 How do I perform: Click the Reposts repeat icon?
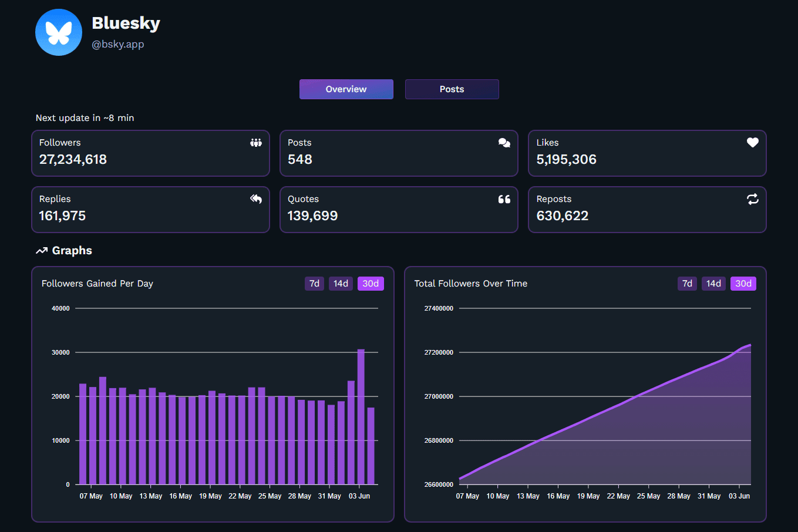pyautogui.click(x=752, y=199)
